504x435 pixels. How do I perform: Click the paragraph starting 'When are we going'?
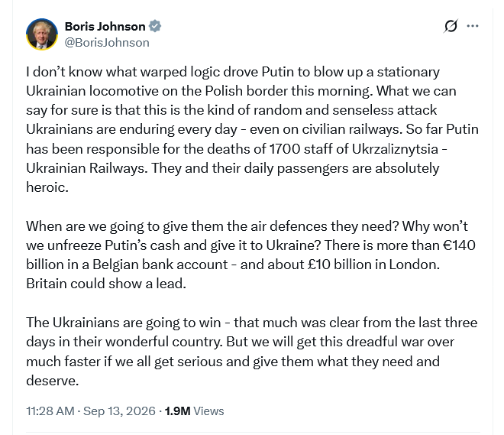point(250,255)
